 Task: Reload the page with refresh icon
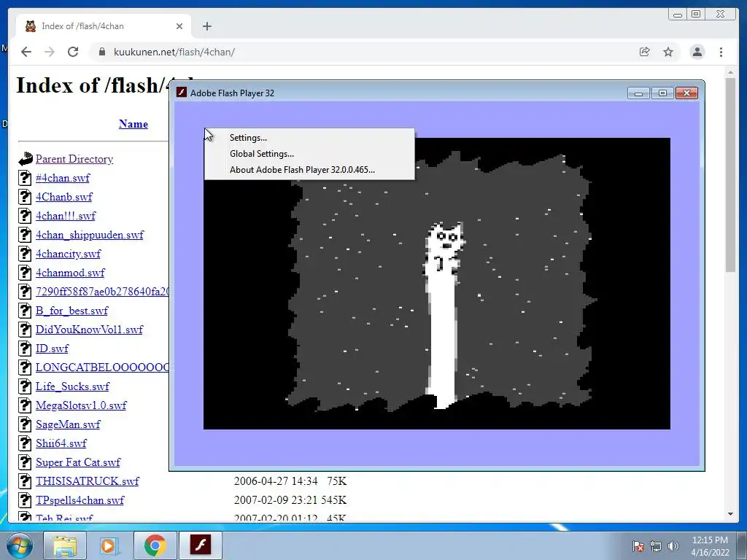[73, 52]
